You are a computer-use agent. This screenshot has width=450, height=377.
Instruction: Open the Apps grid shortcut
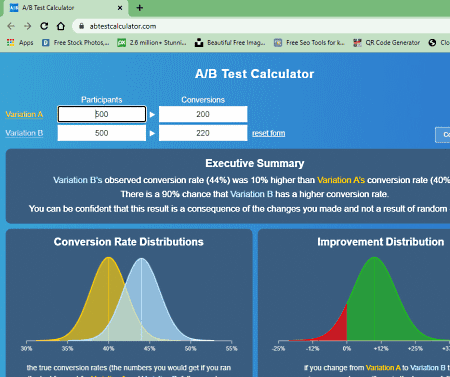coord(20,43)
